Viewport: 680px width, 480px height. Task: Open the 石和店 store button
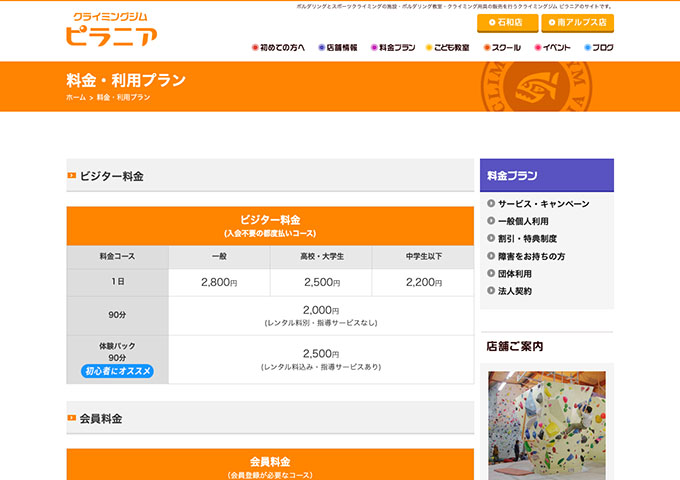pos(506,22)
